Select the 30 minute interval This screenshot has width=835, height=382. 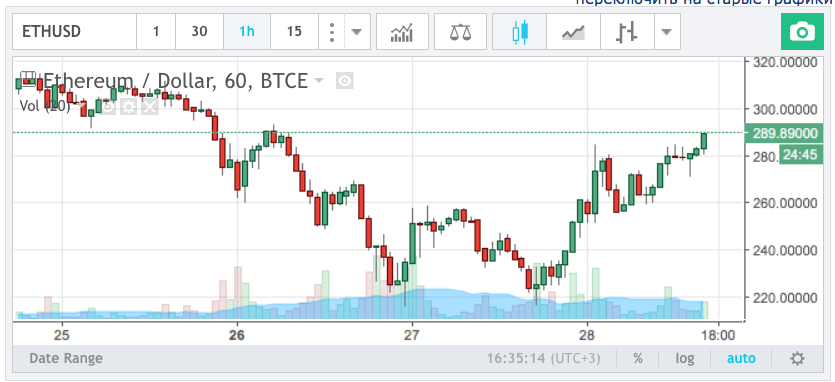tap(200, 31)
